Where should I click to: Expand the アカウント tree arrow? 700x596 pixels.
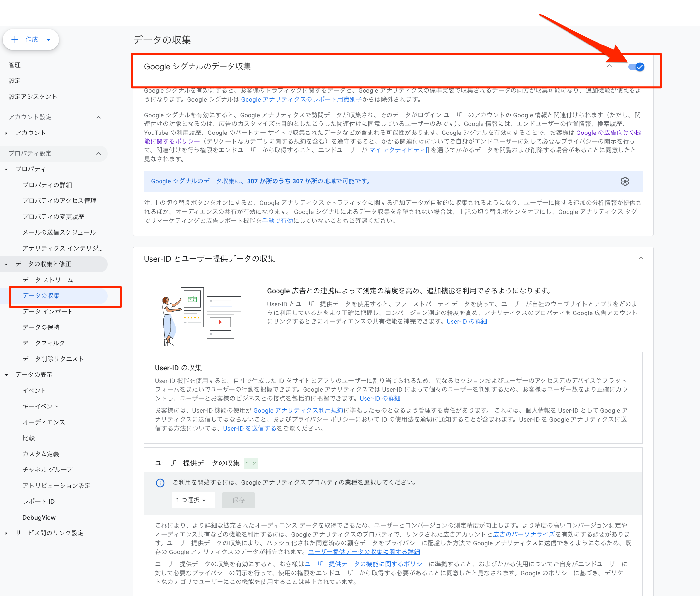coord(6,133)
